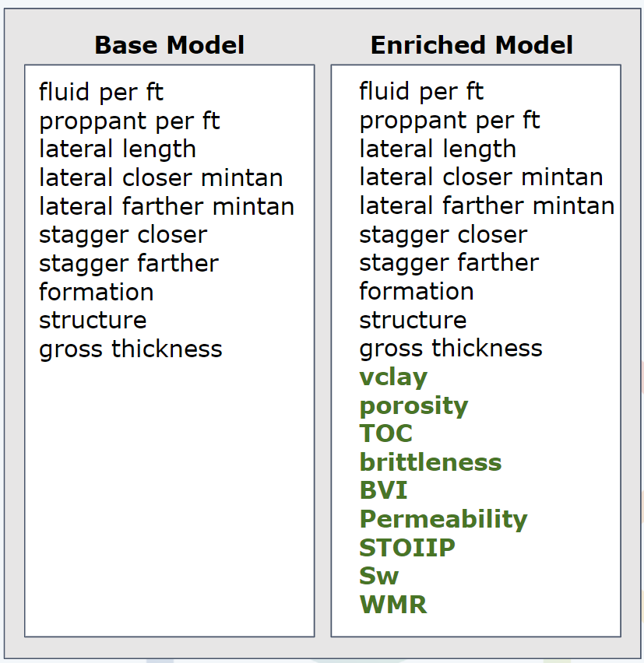Click the Base Model heading

point(169,45)
